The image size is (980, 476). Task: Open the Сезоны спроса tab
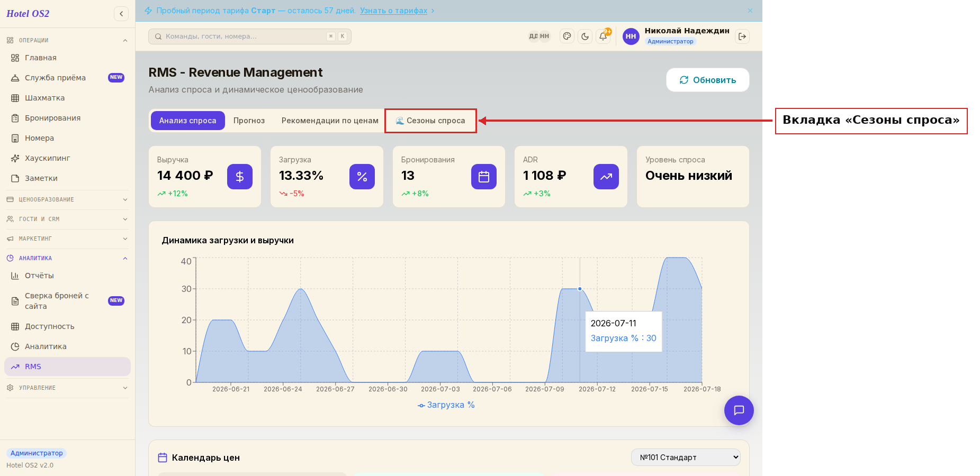(430, 121)
